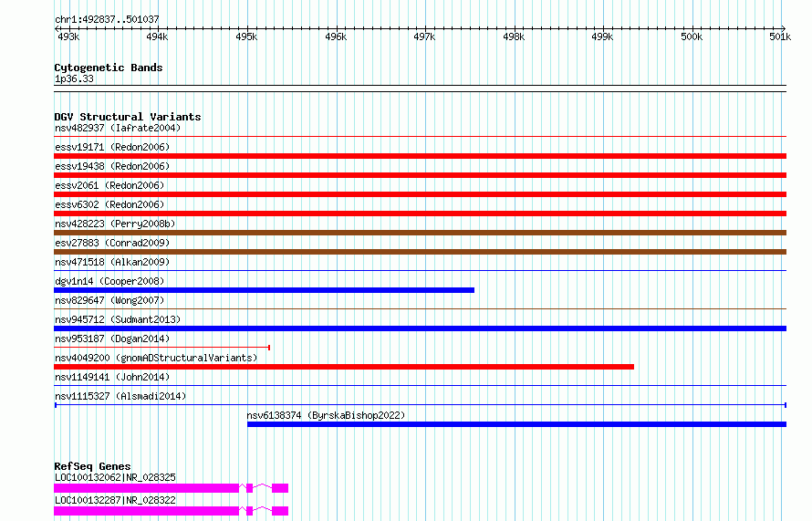Open gene LOC100132287|NR_028322 label
The image size is (812, 521).
115,500
